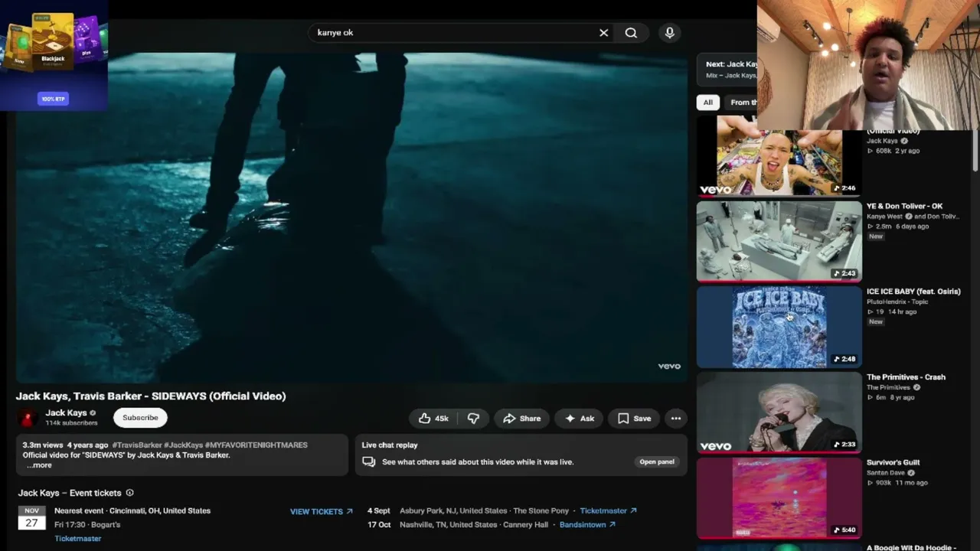This screenshot has width=980, height=551.
Task: Click the '3.3m views 4 years ago' text
Action: click(65, 445)
